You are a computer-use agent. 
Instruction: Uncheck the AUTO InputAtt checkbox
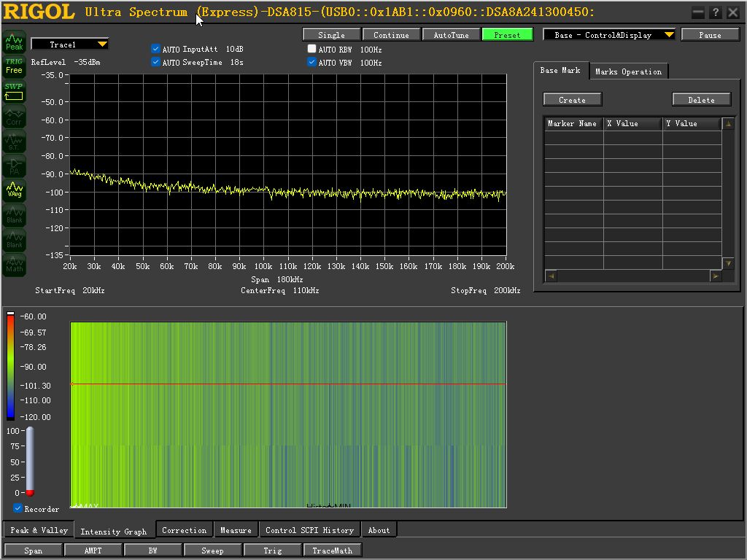tap(155, 49)
